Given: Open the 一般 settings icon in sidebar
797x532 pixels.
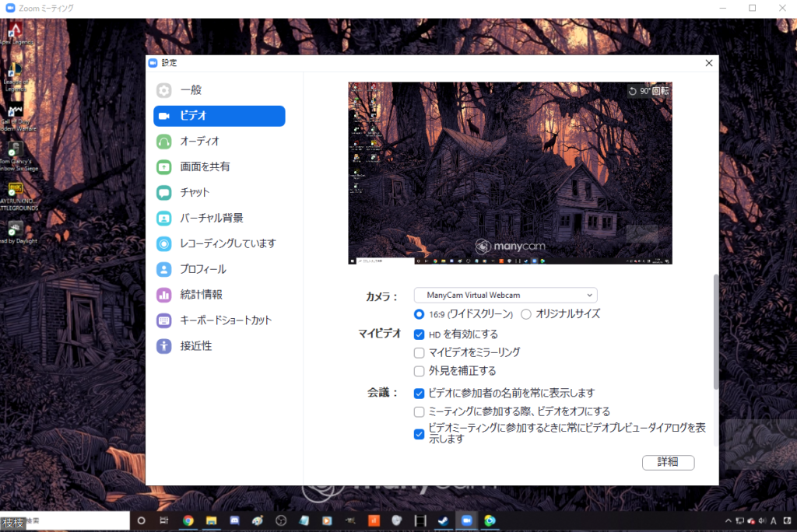Looking at the screenshot, I should 163,90.
